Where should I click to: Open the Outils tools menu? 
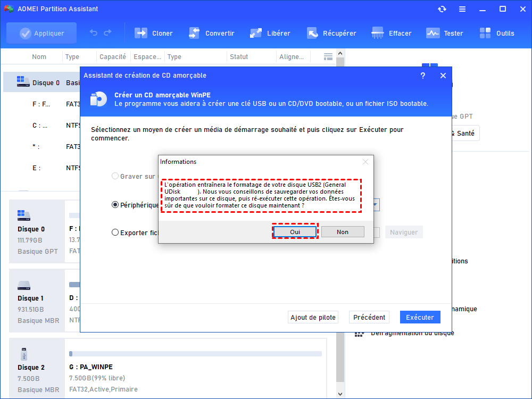click(x=486, y=33)
